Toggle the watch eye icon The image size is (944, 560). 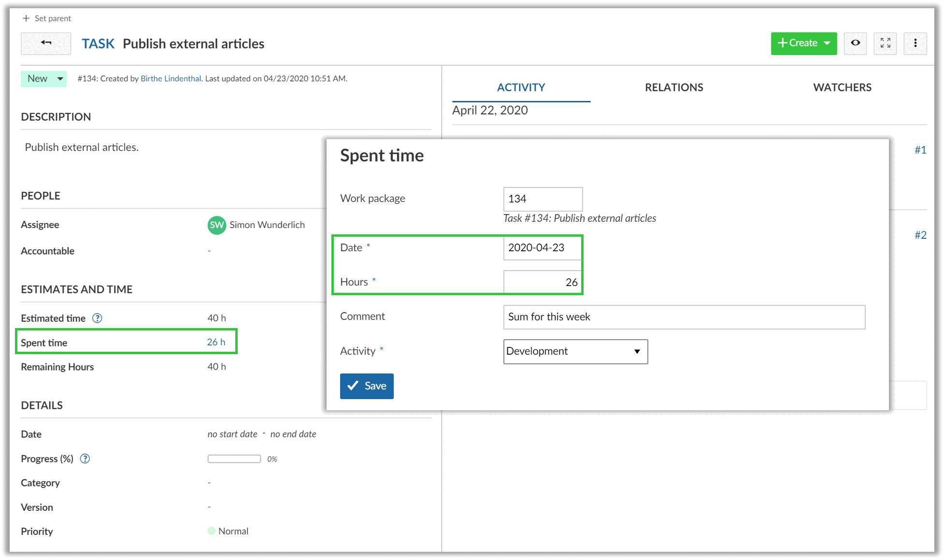(855, 43)
